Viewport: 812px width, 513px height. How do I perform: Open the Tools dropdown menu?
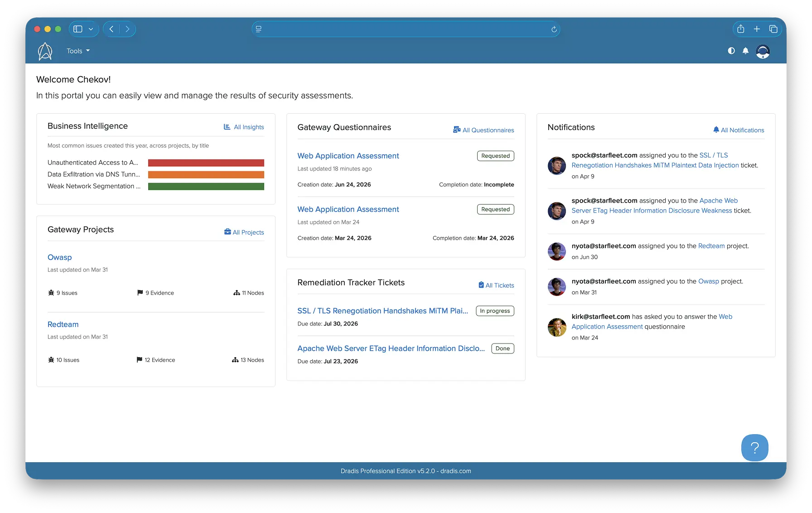(x=78, y=51)
